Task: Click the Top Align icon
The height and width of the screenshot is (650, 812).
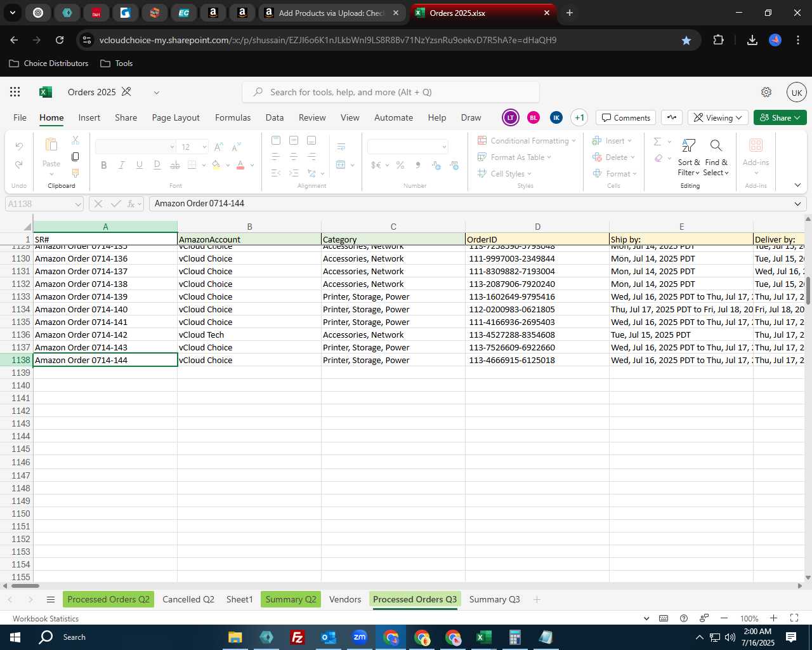Action: (x=276, y=140)
